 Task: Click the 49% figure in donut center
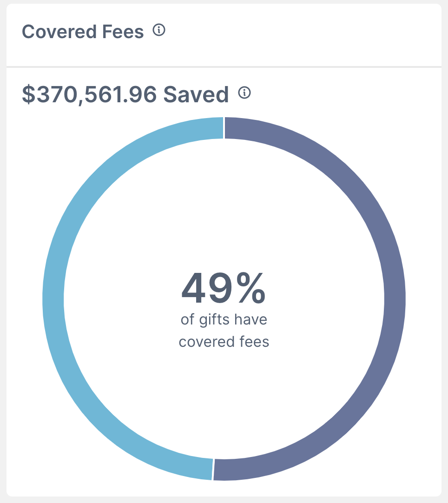pyautogui.click(x=224, y=288)
